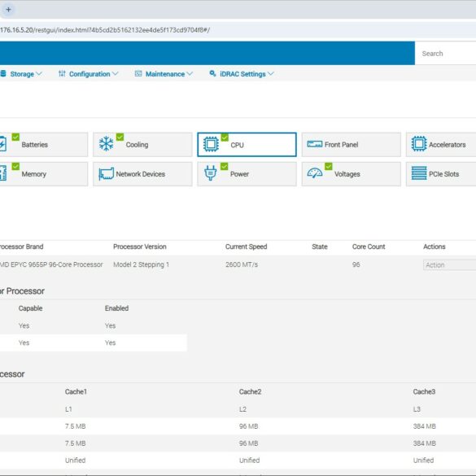Image resolution: width=476 pixels, height=476 pixels.
Task: Click the Voltages gauge icon
Action: [x=315, y=173]
